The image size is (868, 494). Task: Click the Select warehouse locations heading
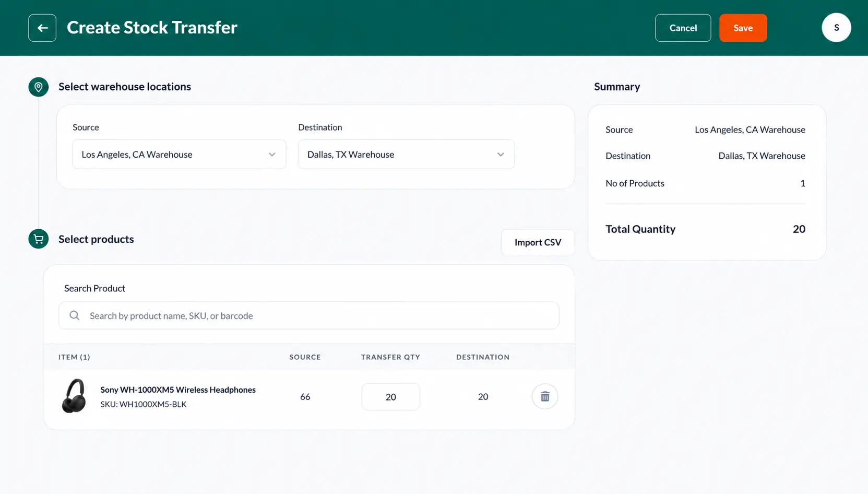125,87
